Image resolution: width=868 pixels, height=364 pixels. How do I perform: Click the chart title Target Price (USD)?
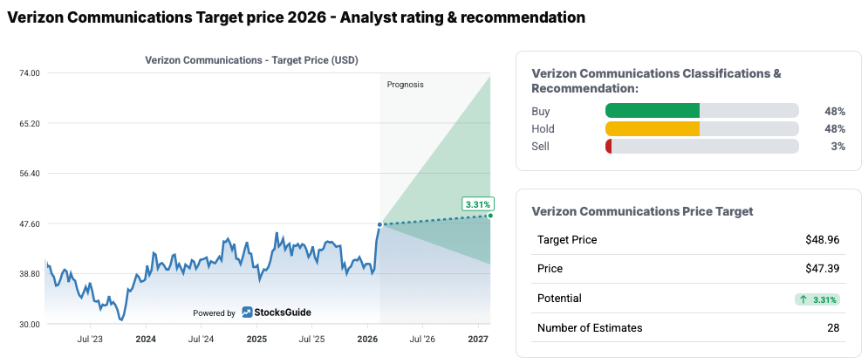pyautogui.click(x=251, y=60)
